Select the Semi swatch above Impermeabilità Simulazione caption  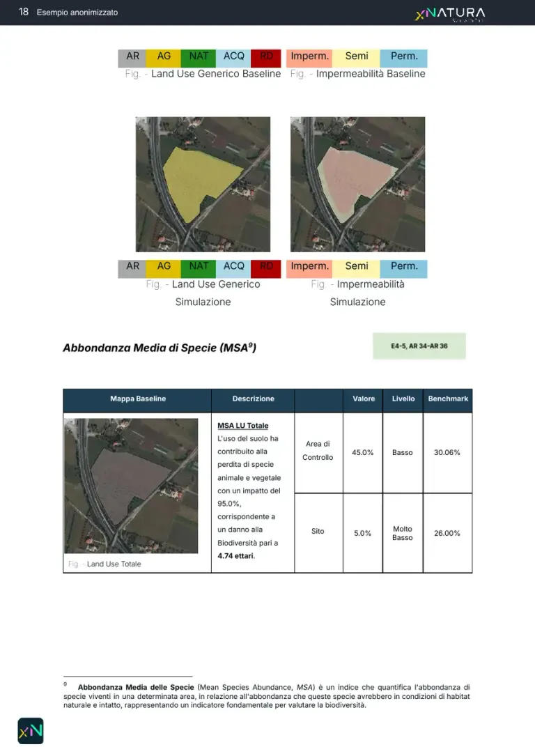(357, 268)
